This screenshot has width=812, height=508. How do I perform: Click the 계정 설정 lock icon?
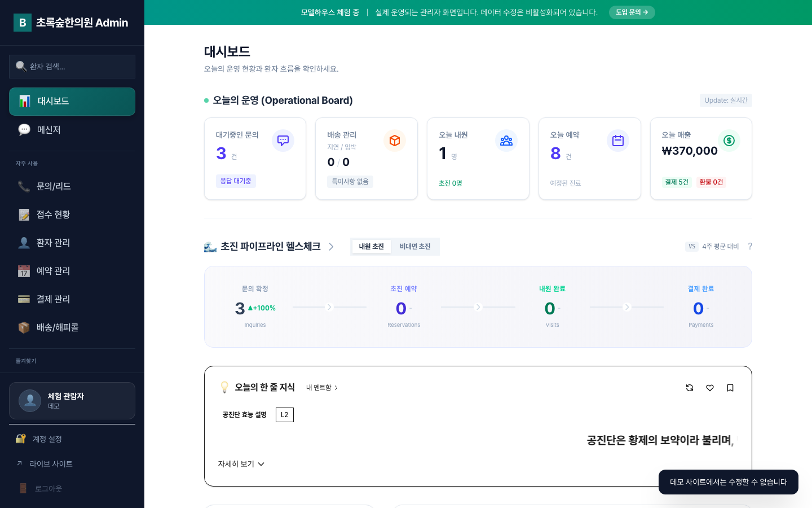point(21,439)
